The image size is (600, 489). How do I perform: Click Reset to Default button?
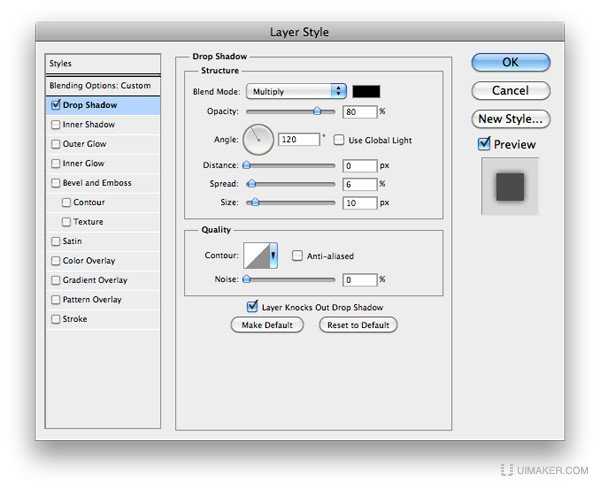[358, 325]
